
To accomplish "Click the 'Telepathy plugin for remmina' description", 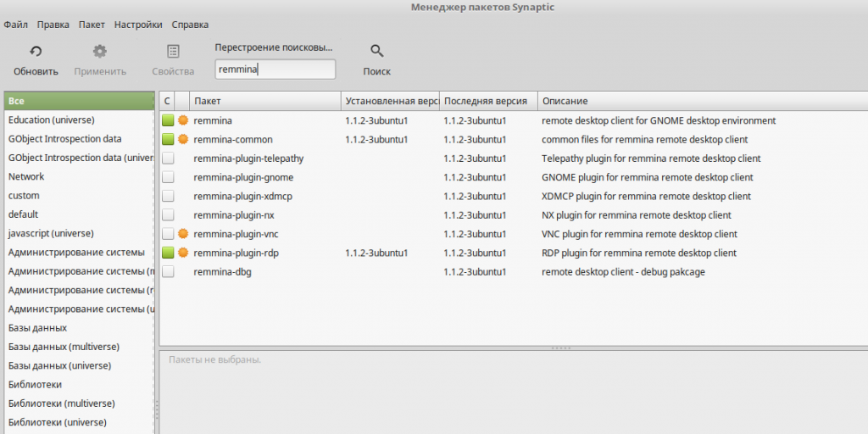I will click(651, 159).
